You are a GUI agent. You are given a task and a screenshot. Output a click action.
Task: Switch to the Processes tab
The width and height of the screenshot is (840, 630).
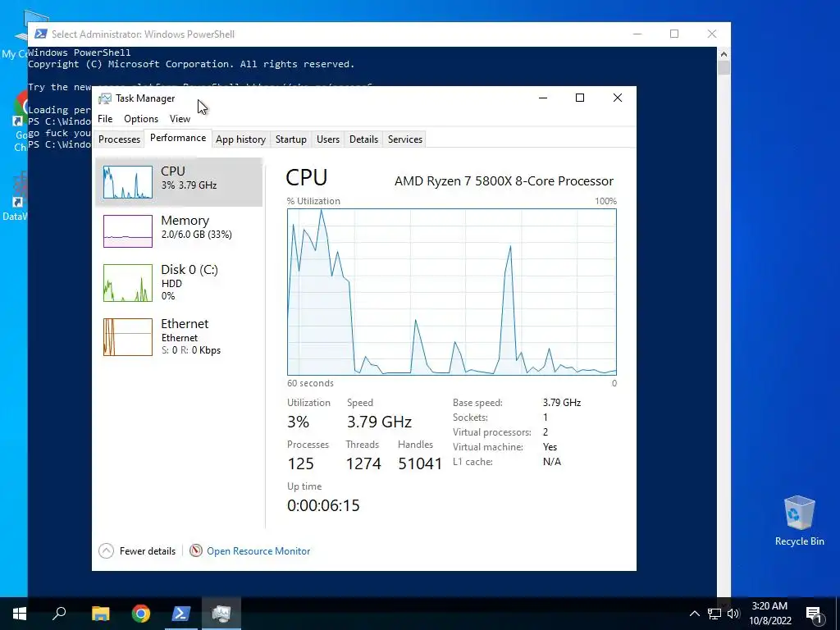pos(119,139)
